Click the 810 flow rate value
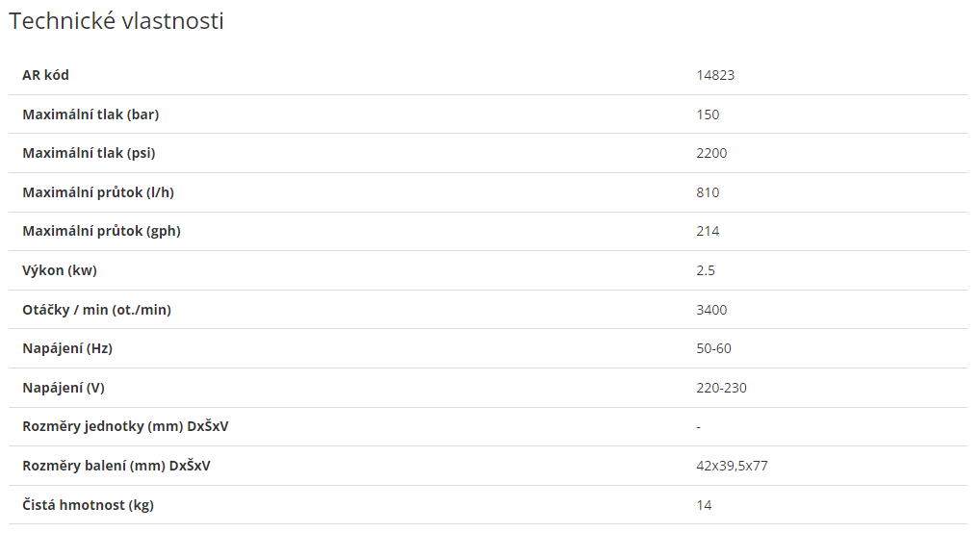 pos(708,192)
